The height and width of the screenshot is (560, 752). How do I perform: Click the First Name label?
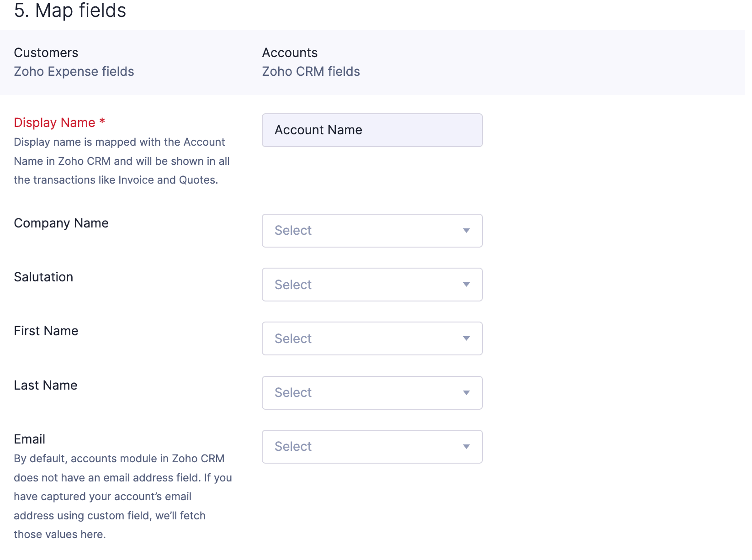(x=46, y=331)
